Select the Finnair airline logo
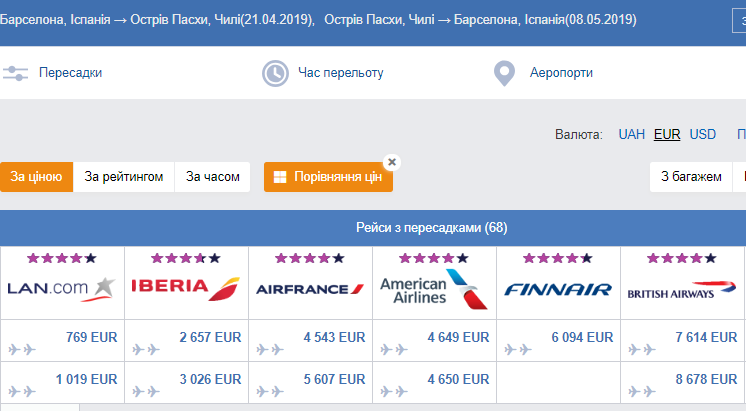This screenshot has width=746, height=411. [x=558, y=289]
